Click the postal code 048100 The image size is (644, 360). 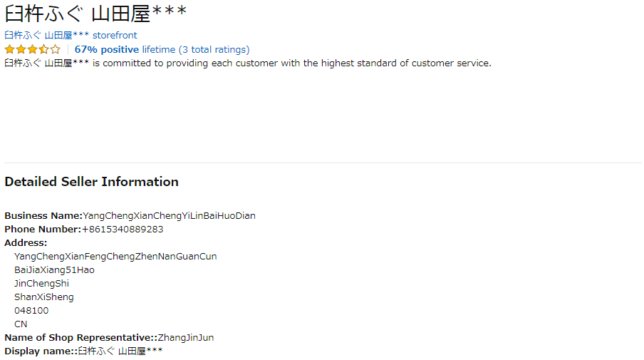[31, 310]
